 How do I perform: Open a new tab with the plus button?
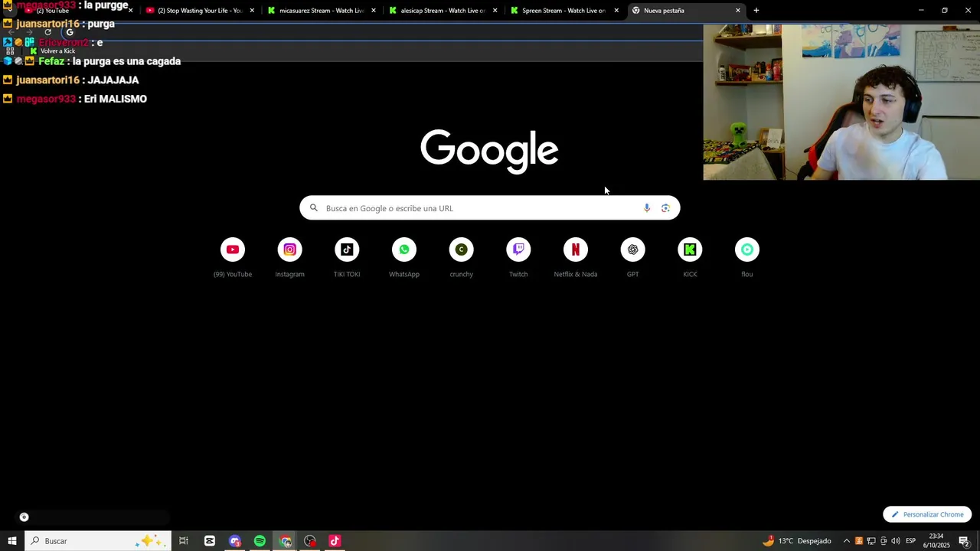[x=756, y=11]
